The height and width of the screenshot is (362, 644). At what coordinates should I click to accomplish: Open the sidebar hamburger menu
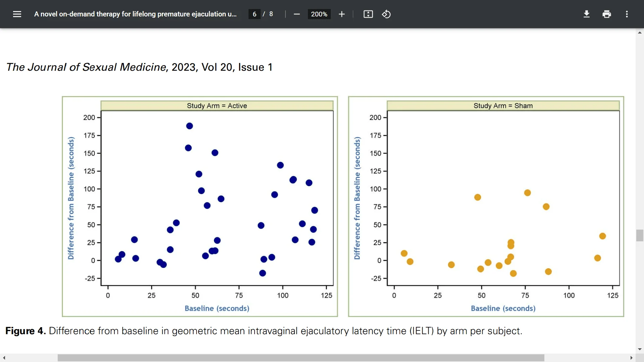pos(17,14)
